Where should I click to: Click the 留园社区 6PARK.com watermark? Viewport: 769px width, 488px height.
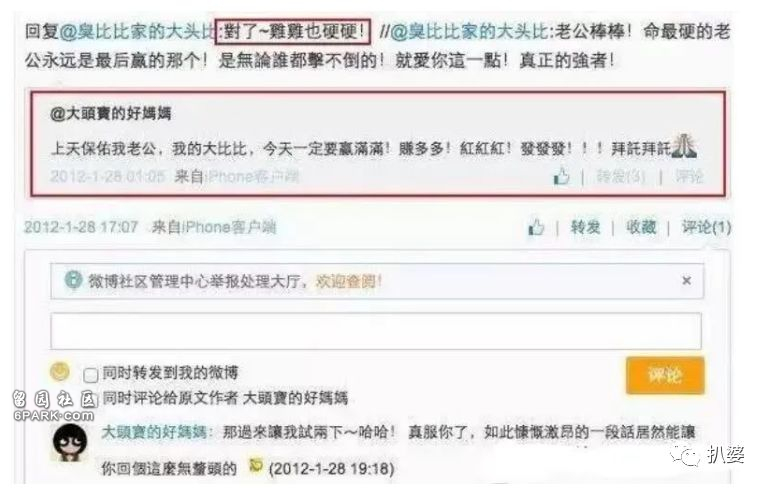pos(54,407)
